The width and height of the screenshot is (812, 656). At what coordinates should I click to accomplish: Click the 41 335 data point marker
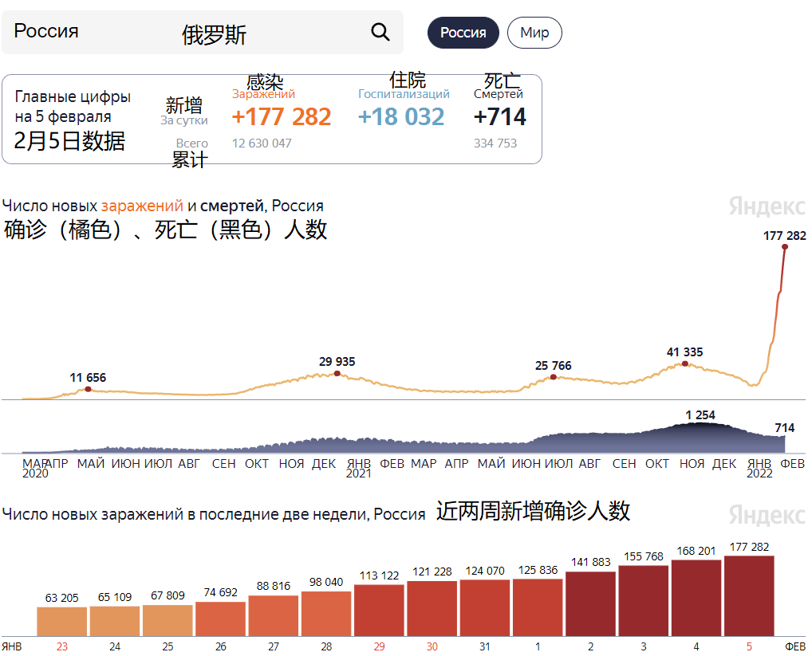tap(684, 365)
